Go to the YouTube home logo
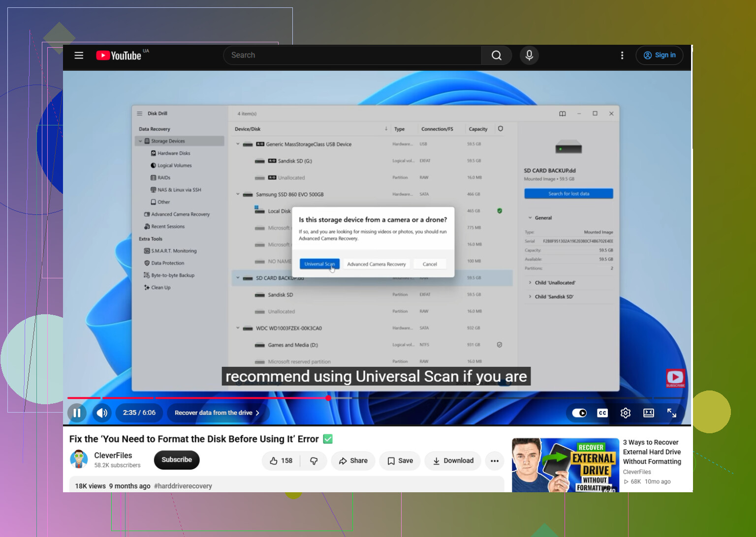Image resolution: width=756 pixels, height=537 pixels. click(x=119, y=56)
